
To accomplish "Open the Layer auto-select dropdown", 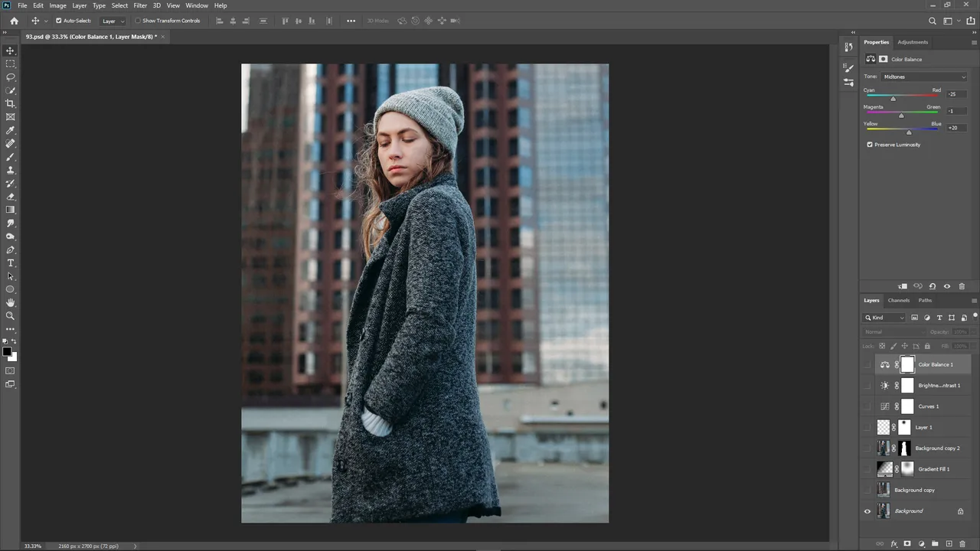I will tap(113, 21).
